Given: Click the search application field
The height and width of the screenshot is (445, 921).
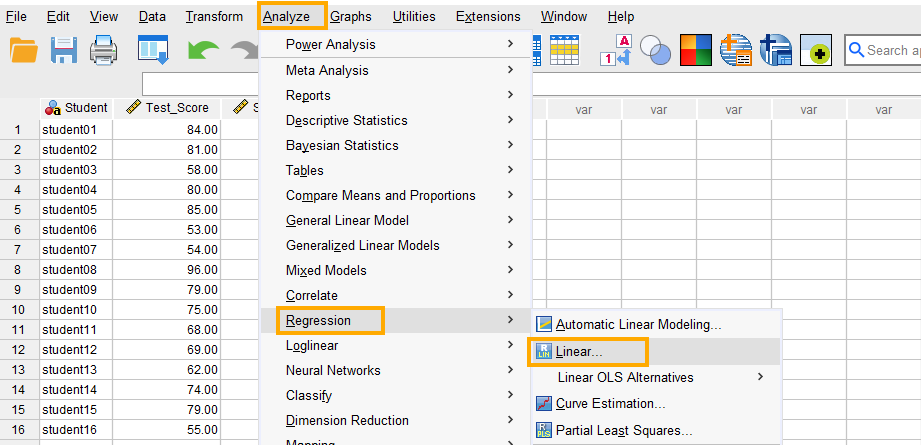Looking at the screenshot, I should click(886, 50).
